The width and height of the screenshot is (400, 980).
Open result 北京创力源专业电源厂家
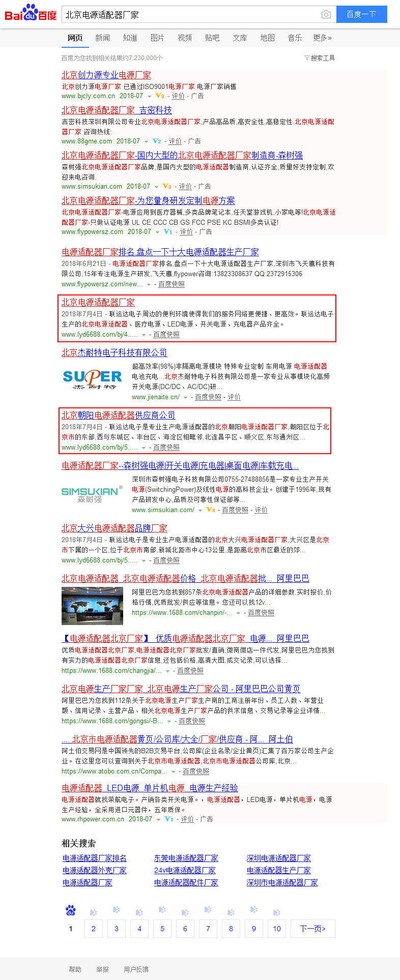pos(106,75)
